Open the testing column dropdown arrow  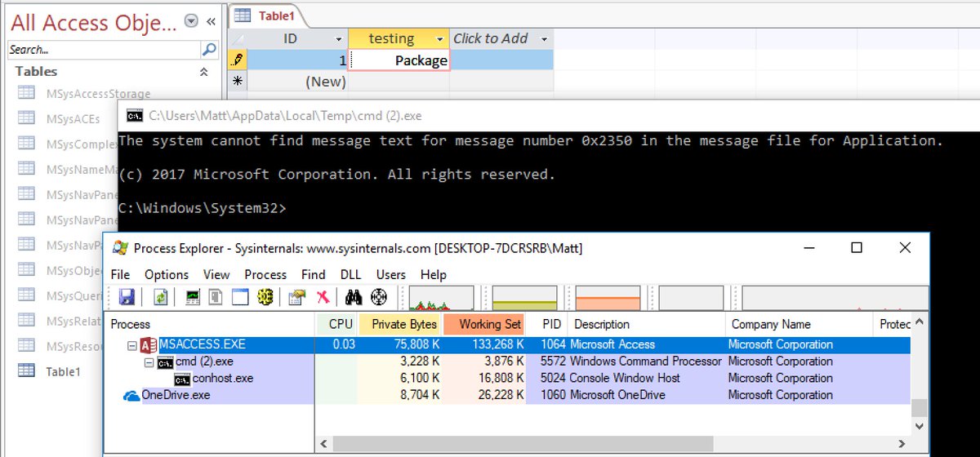440,39
